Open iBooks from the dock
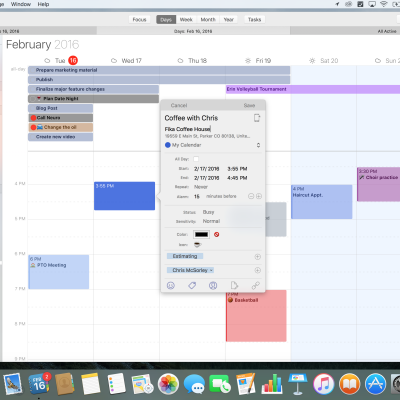This screenshot has height=400, width=400. 349,384
